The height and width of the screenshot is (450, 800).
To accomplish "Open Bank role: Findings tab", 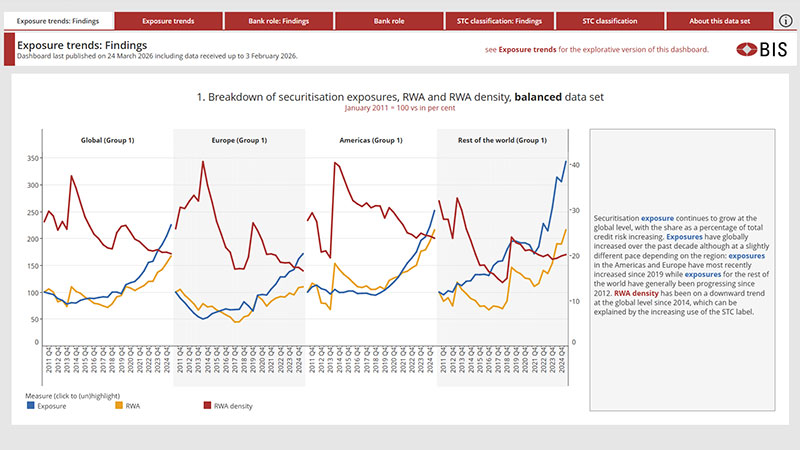I will [x=279, y=21].
